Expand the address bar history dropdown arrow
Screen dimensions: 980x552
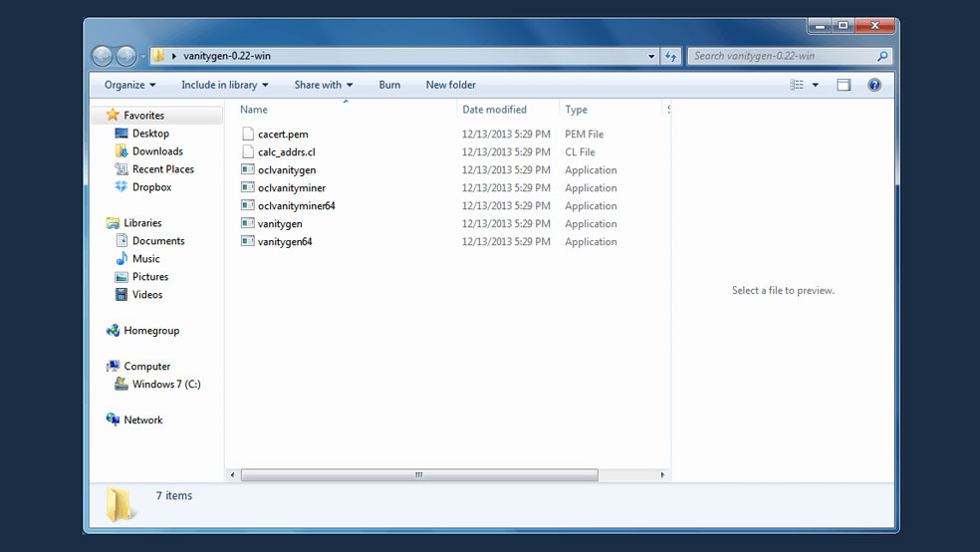coord(651,56)
